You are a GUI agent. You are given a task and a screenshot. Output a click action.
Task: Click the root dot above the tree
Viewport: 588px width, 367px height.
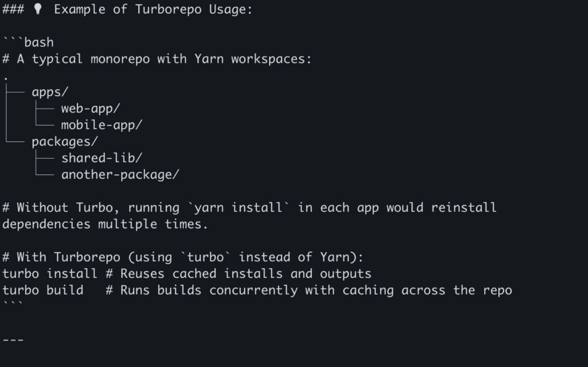(x=6, y=79)
